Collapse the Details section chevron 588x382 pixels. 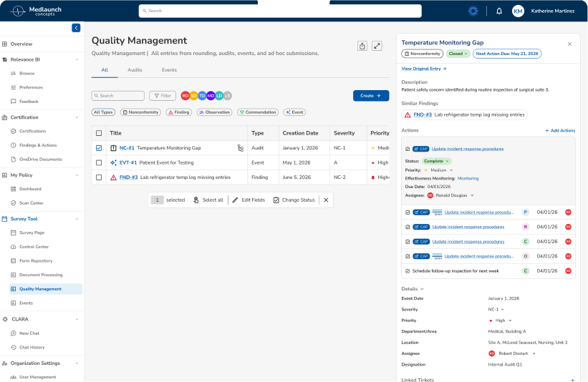coord(422,289)
